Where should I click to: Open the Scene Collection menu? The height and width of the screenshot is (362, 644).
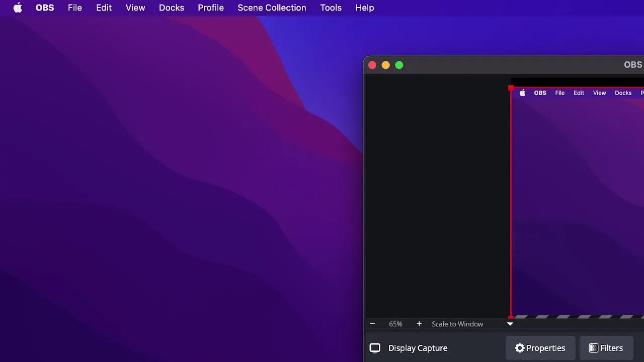[x=272, y=8]
